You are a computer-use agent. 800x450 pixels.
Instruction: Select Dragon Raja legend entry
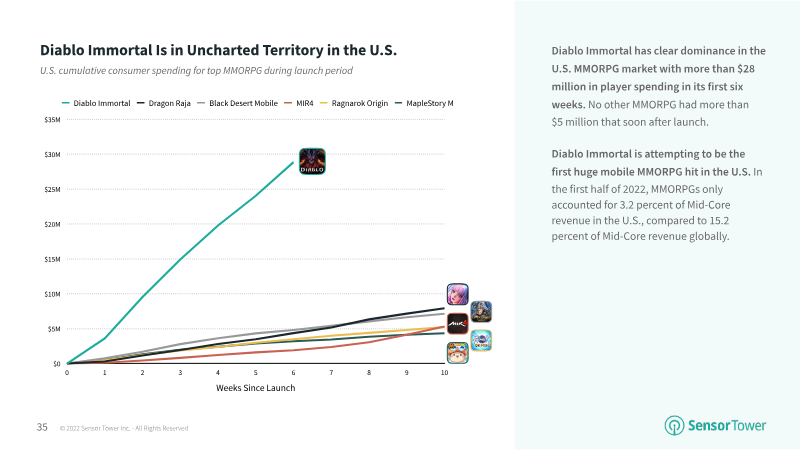tap(163, 103)
